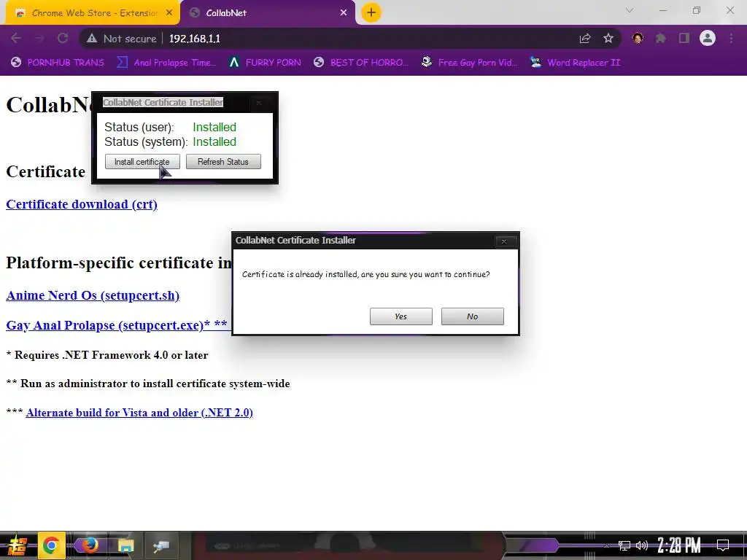Open the notification center icon

[723, 545]
